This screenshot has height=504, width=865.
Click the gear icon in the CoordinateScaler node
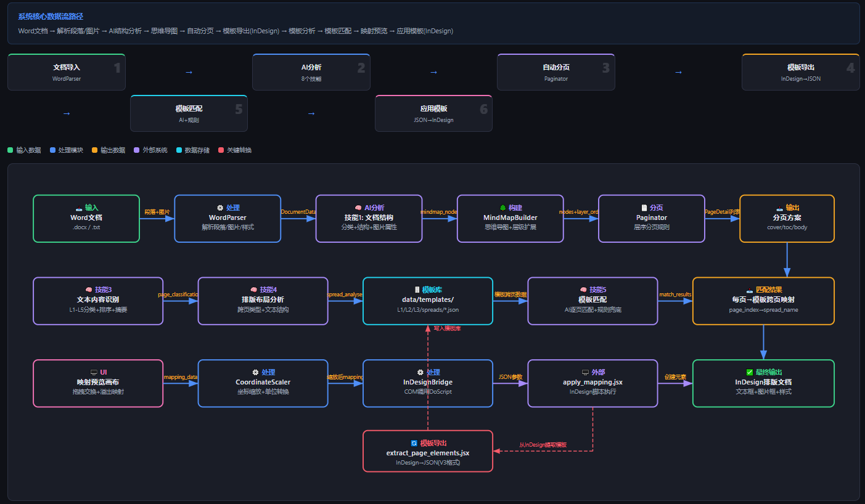pos(255,372)
